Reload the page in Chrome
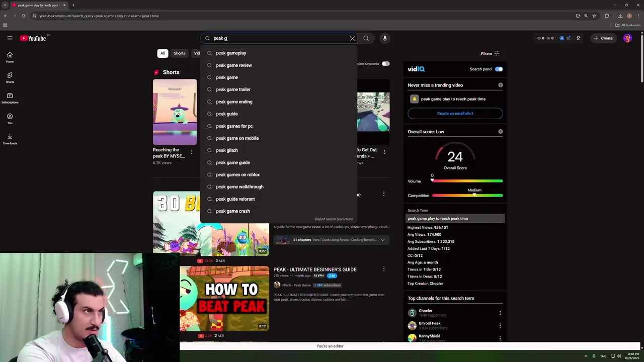 (23, 16)
